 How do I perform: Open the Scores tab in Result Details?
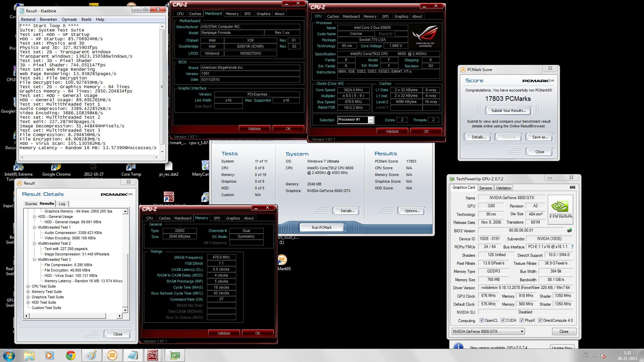(x=31, y=204)
